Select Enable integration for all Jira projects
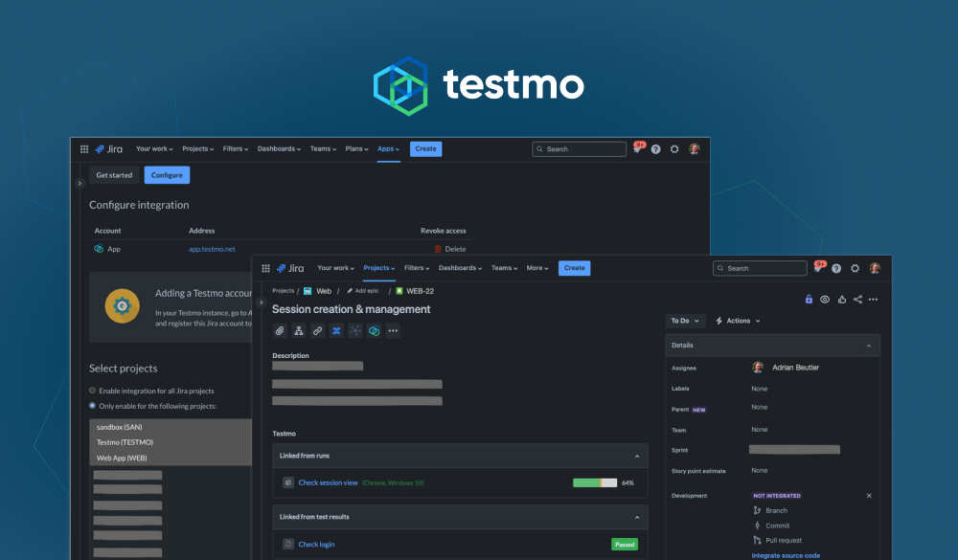 [92, 391]
